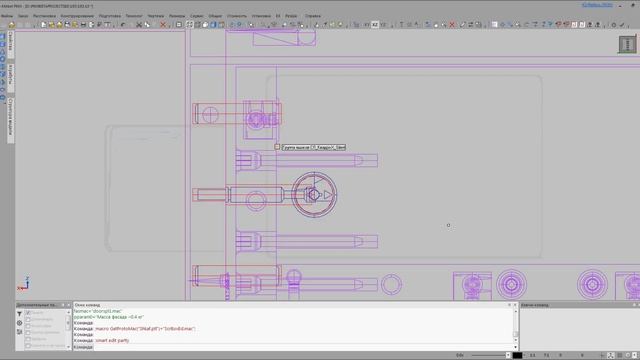Close the Окно команд panel
This screenshot has height=360, width=640.
click(515, 305)
